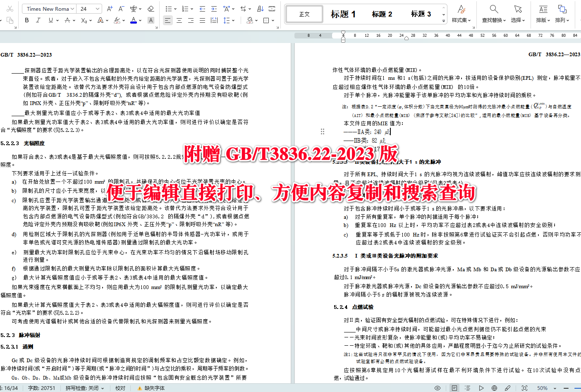Apply italic formatting

[x=38, y=20]
